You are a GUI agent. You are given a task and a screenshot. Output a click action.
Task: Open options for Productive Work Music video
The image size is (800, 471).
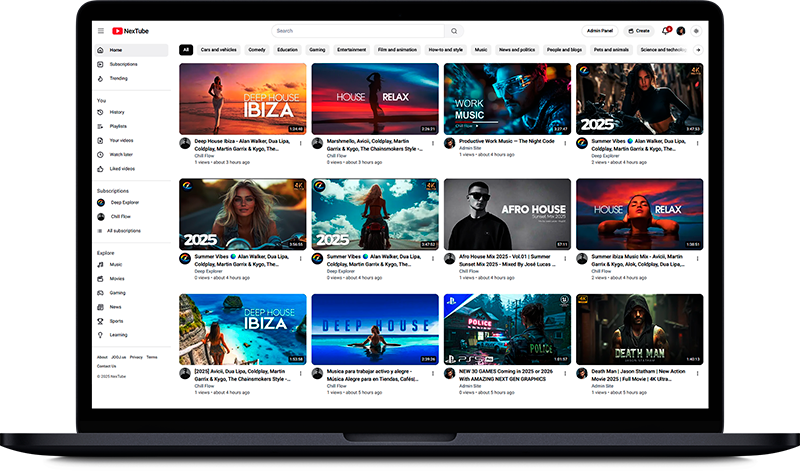point(565,143)
